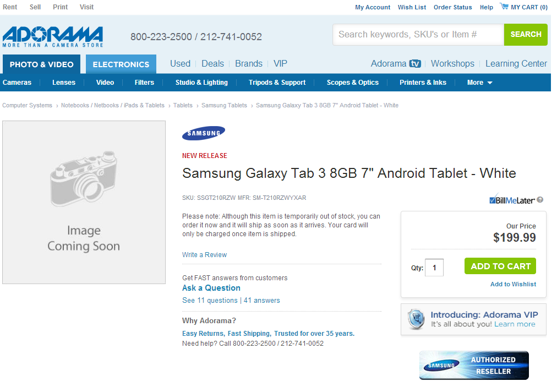The width and height of the screenshot is (557, 392).
Task: Click Add to Wishlist link
Action: coord(513,284)
